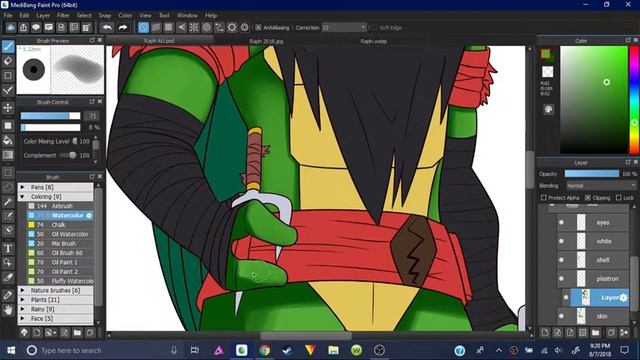Select the Mix Brush
This screenshot has width=640, height=360.
coord(60,244)
